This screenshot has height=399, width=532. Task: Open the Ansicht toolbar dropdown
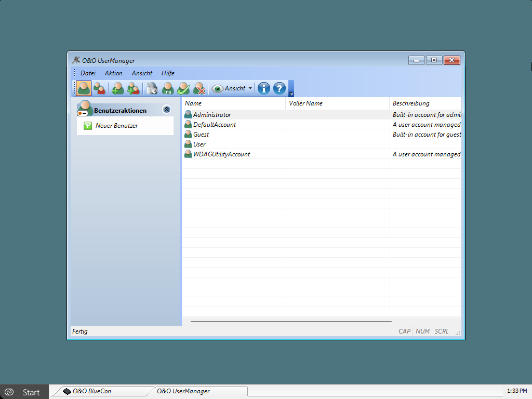tap(232, 88)
